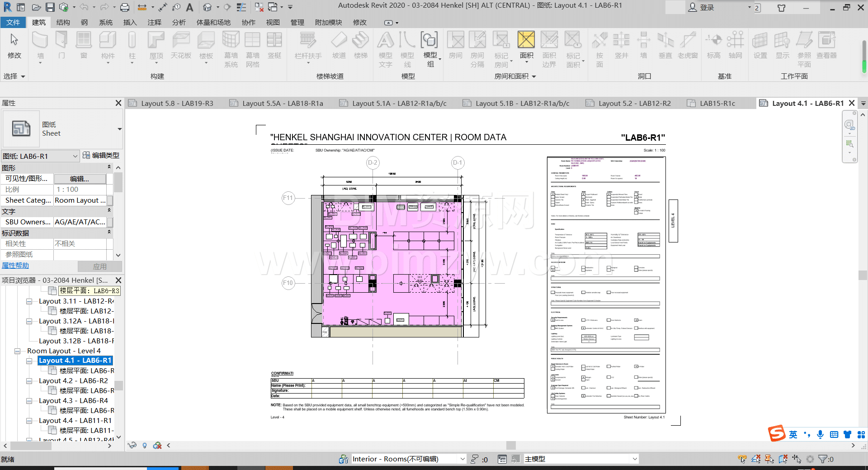Open the work plane Viewer
The width and height of the screenshot is (868, 470).
coord(827,46)
